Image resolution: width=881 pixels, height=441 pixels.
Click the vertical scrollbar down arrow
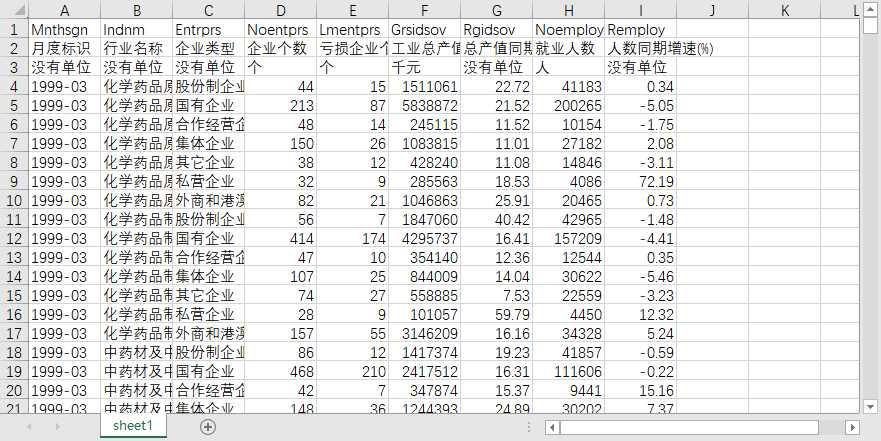click(x=870, y=406)
